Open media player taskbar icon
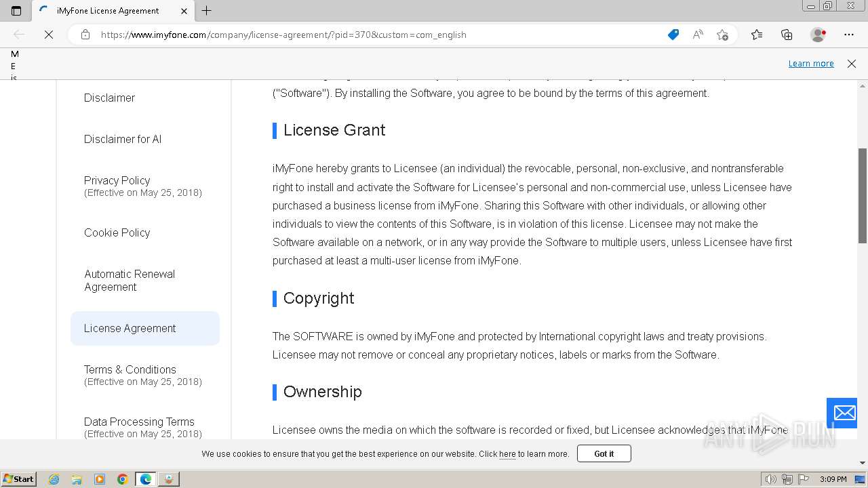868x488 pixels. coord(100,479)
